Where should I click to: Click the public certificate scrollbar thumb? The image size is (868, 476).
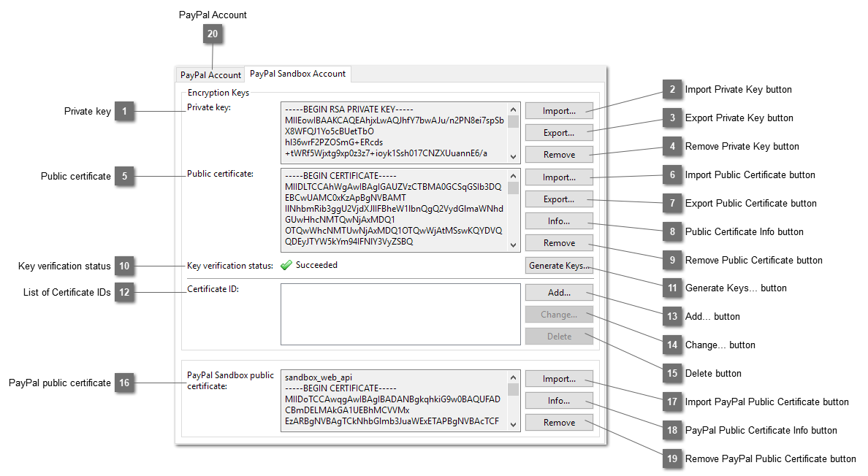point(513,188)
